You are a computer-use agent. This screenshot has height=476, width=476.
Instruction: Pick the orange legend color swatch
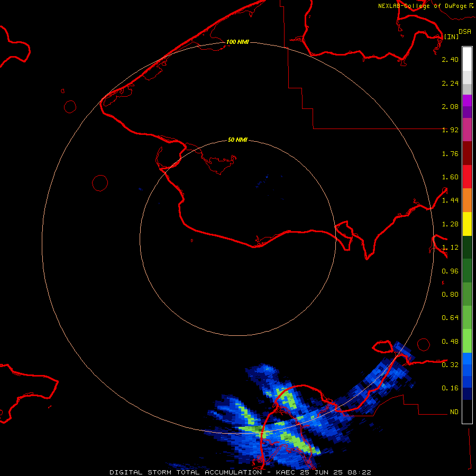click(x=467, y=200)
